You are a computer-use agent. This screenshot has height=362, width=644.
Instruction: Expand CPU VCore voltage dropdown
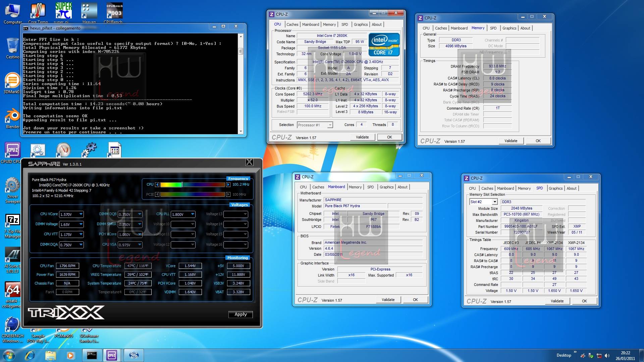coord(81,215)
